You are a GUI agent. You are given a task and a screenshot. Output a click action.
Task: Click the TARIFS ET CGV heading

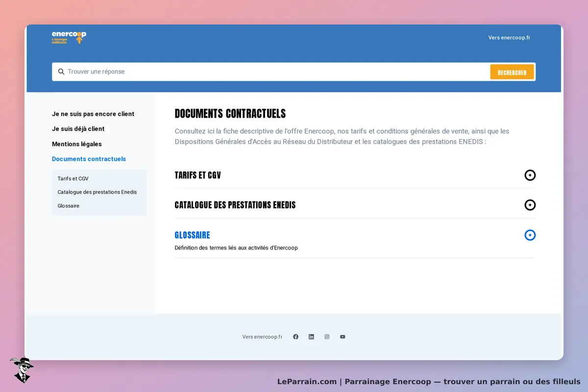pos(197,175)
